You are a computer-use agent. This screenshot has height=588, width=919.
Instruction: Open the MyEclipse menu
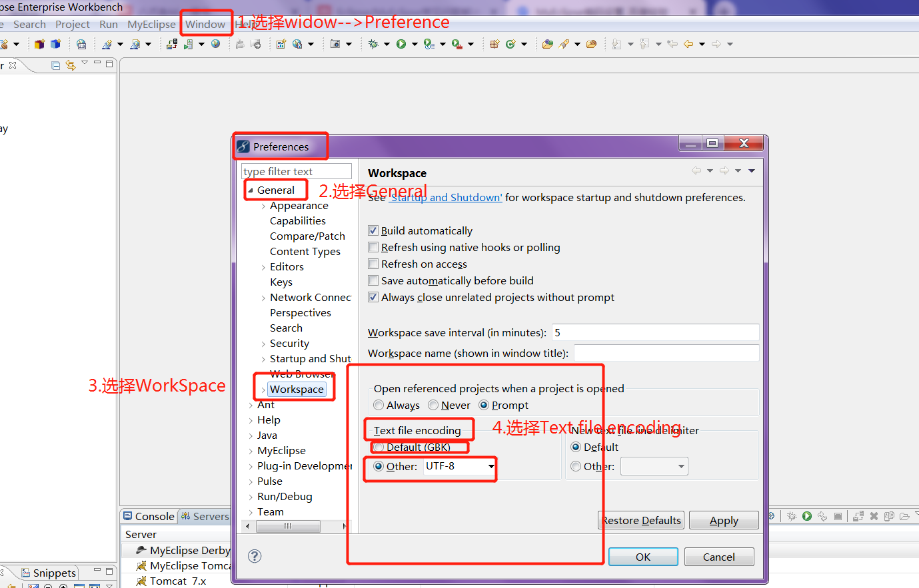(151, 24)
